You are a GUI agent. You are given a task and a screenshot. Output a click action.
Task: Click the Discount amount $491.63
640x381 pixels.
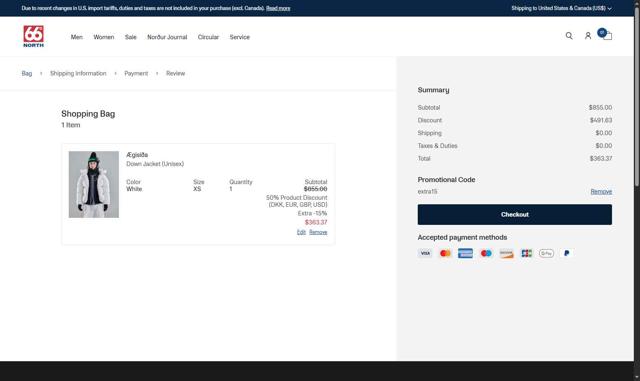[x=600, y=120]
